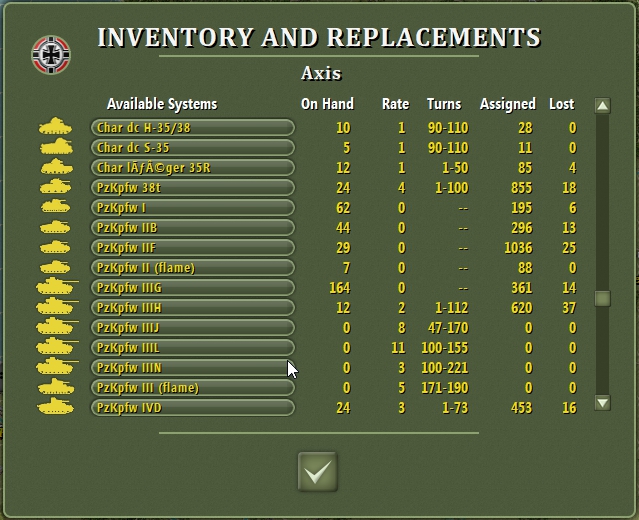Screen dimensions: 639x520
Task: Click Assigned value 296 for PzKpfw IIB
Action: 522,228
